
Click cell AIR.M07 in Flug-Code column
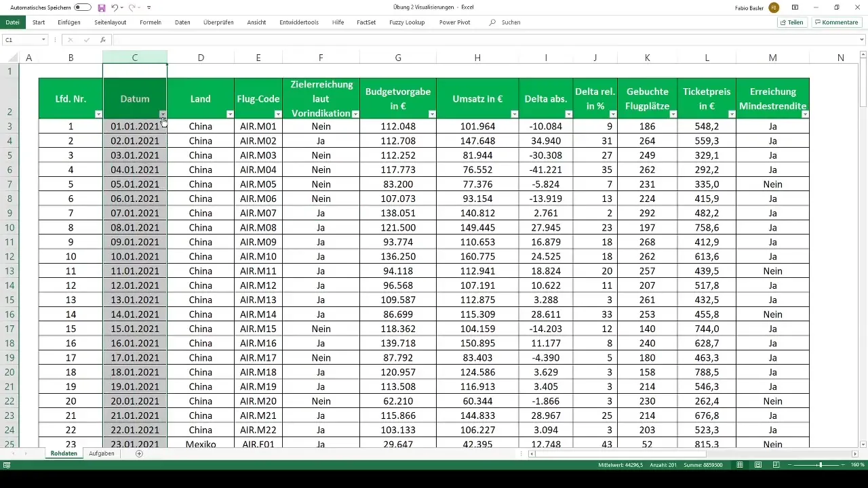258,213
